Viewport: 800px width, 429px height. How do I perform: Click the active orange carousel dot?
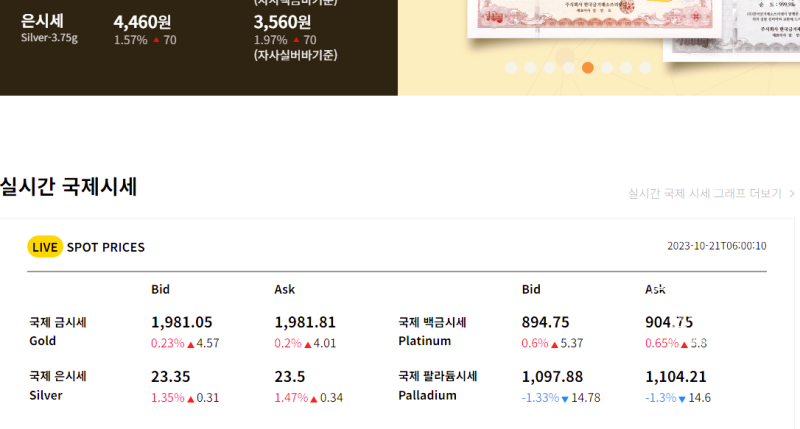(x=588, y=68)
